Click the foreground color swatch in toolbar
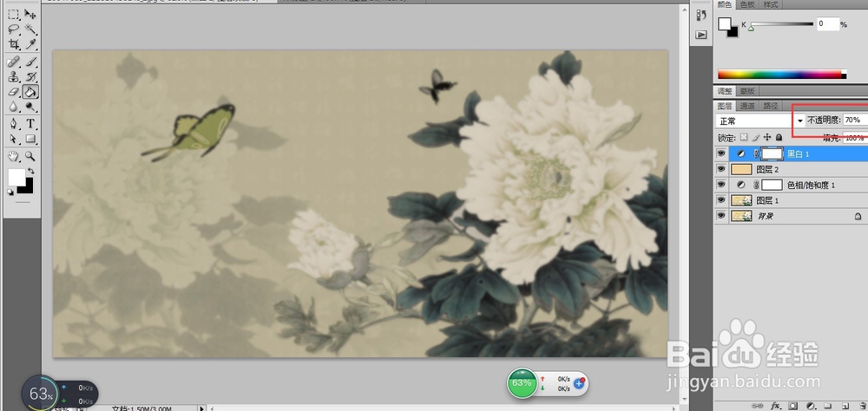 [16, 177]
